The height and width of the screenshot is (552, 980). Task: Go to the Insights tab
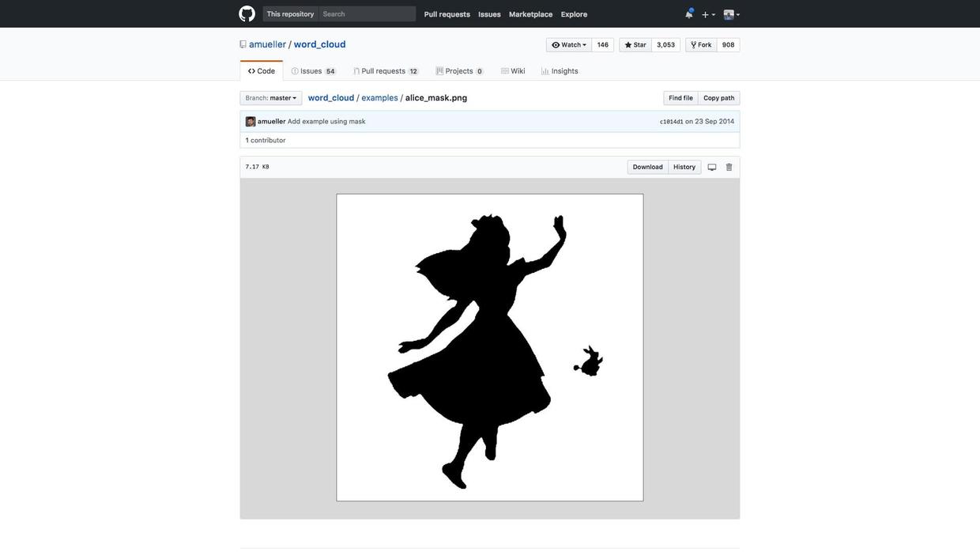560,71
